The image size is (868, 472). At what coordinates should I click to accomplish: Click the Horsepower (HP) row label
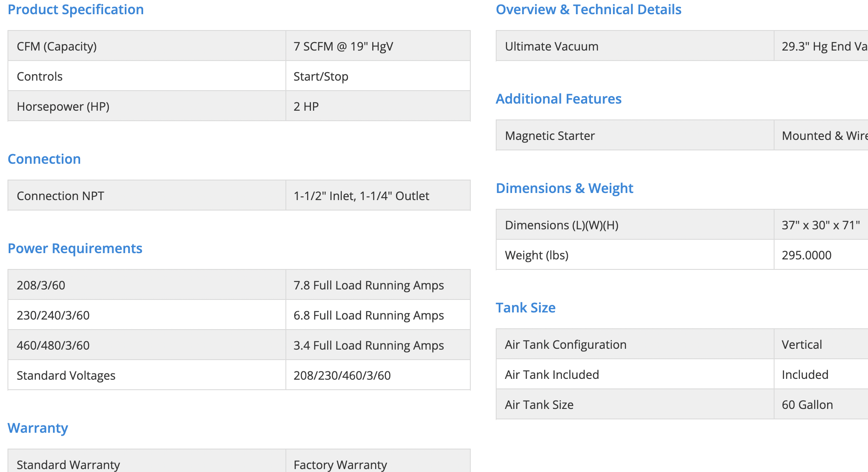(x=63, y=107)
